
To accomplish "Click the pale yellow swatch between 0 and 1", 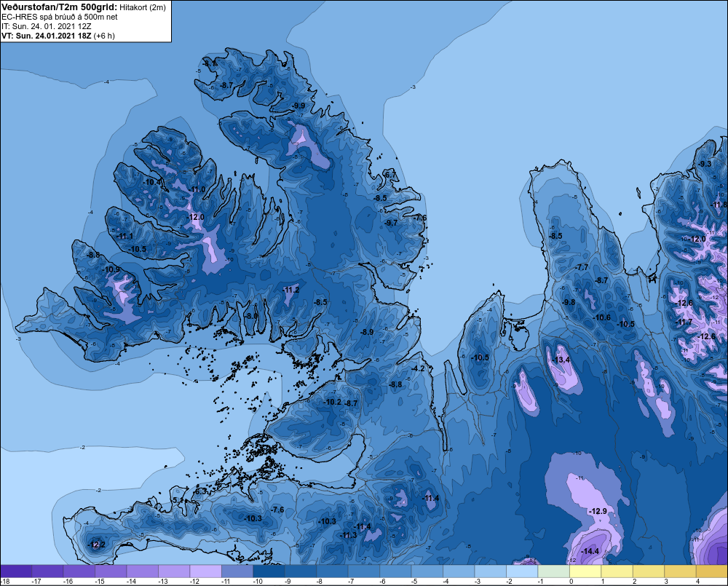I will (x=585, y=571).
